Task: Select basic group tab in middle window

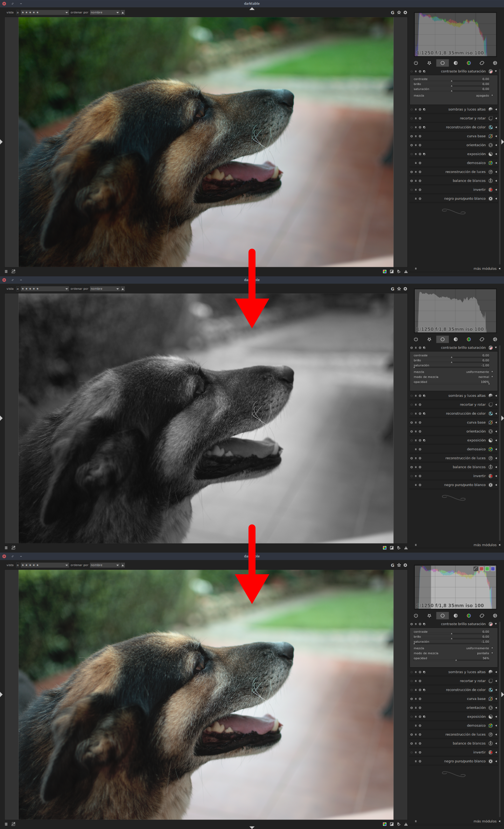Action: point(442,339)
